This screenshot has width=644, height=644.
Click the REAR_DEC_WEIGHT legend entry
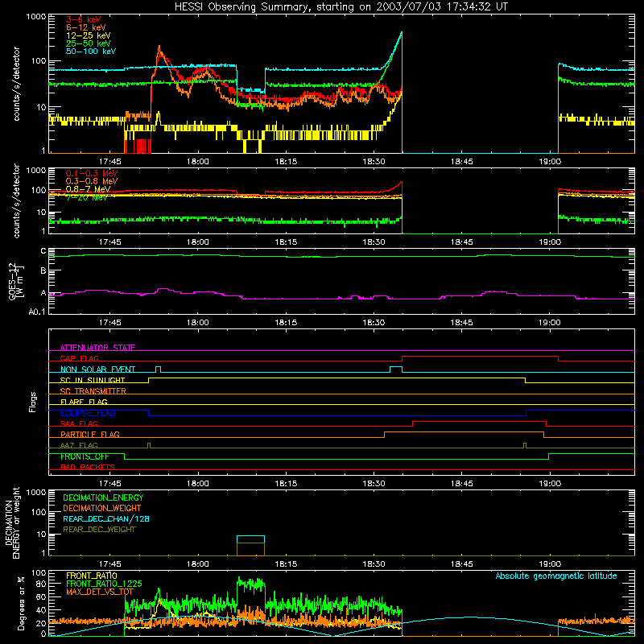tap(99, 530)
